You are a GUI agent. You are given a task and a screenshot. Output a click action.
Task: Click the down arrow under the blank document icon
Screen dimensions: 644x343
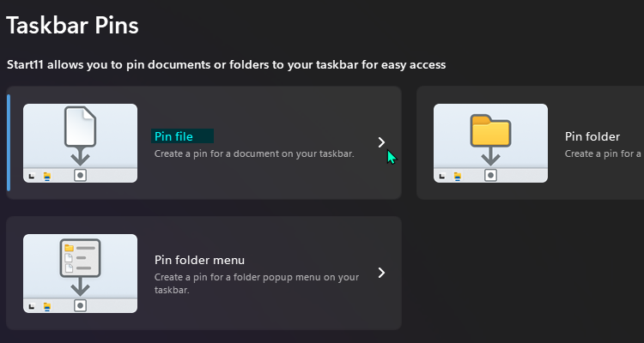(80, 156)
